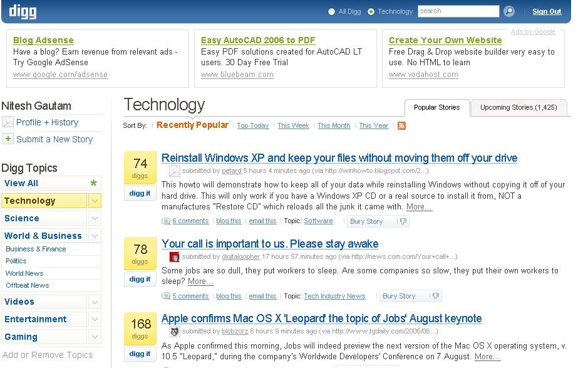Click the Ads by Google link
Screen dimensions: 588x368
(x=534, y=31)
